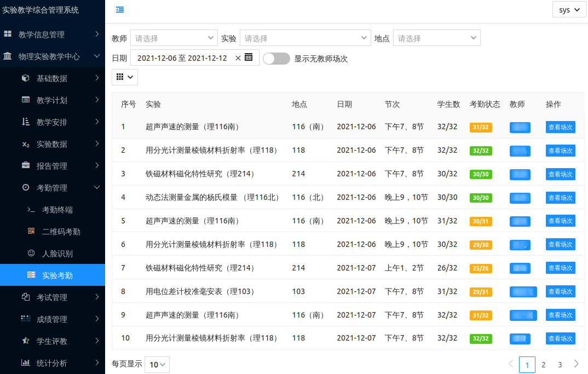Click the 31/32 attendance badge in row 1
Viewport: 588px width, 374px height.
pyautogui.click(x=481, y=127)
